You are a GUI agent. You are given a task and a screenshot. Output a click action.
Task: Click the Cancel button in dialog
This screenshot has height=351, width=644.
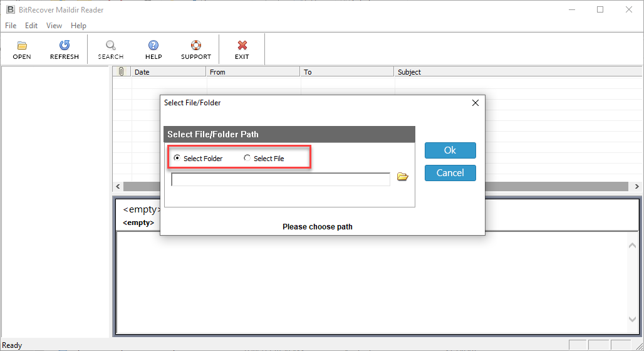pos(450,173)
